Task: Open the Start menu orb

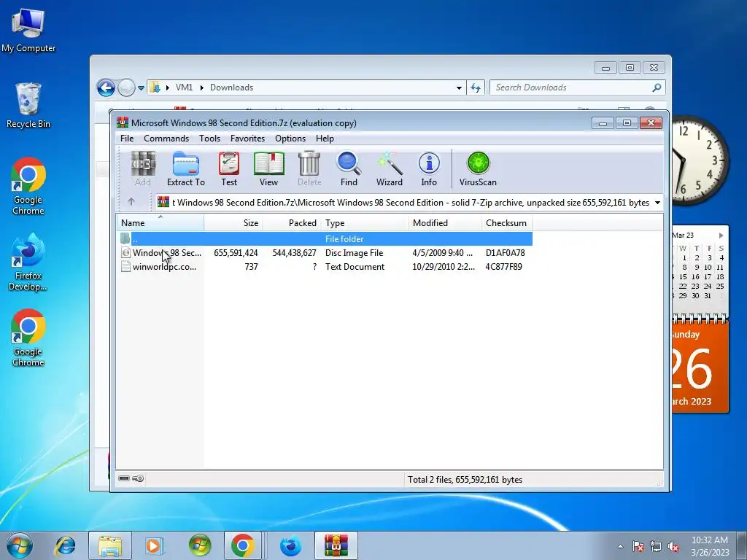Action: 20,545
